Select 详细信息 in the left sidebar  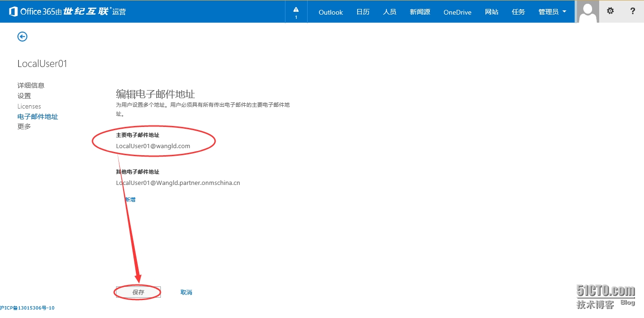31,85
